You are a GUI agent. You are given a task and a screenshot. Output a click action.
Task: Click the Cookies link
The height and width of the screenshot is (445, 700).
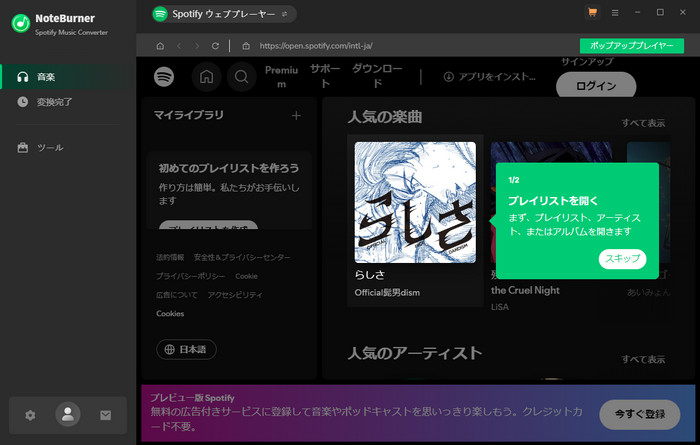(x=170, y=314)
